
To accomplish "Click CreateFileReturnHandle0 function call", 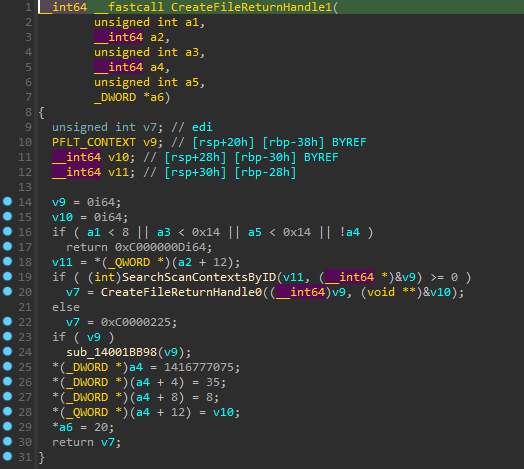I will (182, 292).
